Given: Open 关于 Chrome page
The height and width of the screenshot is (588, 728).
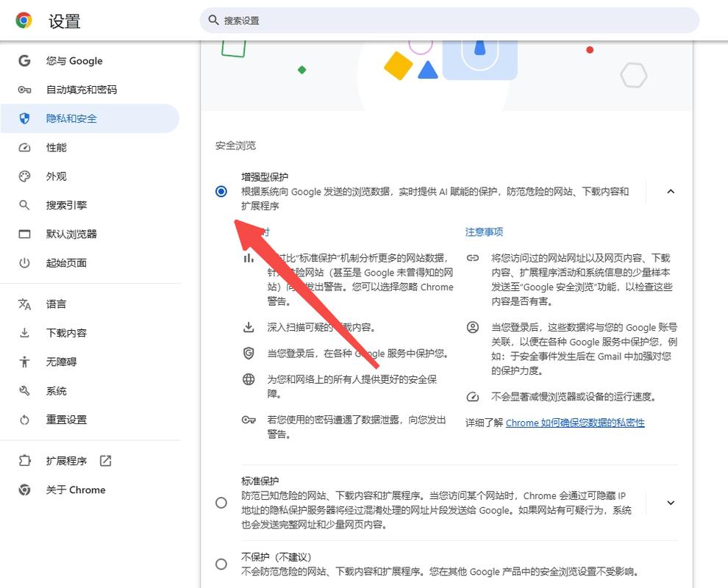Looking at the screenshot, I should pyautogui.click(x=90, y=490).
